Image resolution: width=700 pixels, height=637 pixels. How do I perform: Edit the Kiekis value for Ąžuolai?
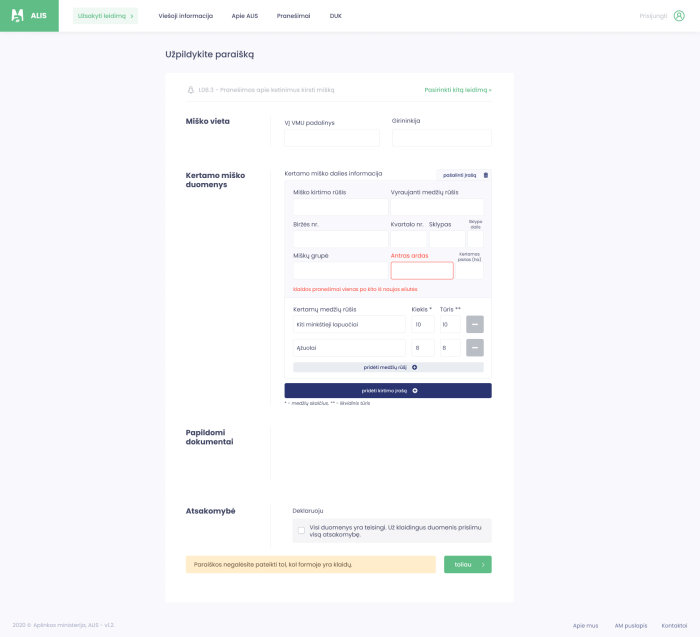point(422,348)
